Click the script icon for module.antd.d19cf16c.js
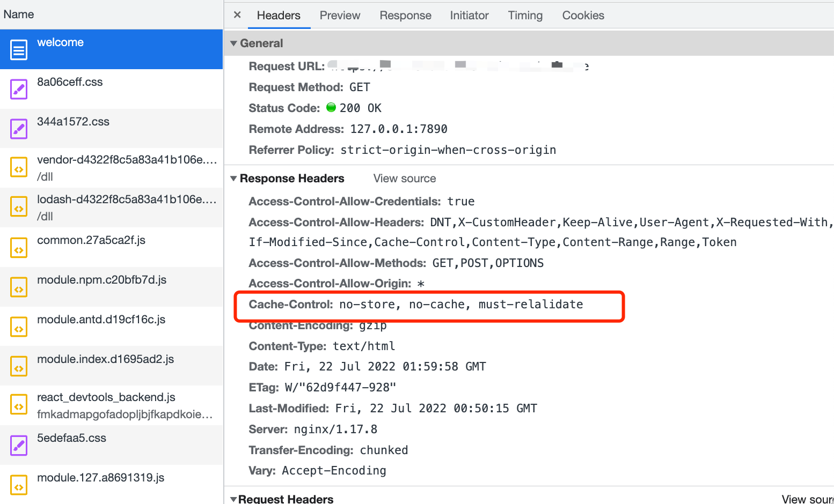This screenshot has width=834, height=504. coord(19,328)
